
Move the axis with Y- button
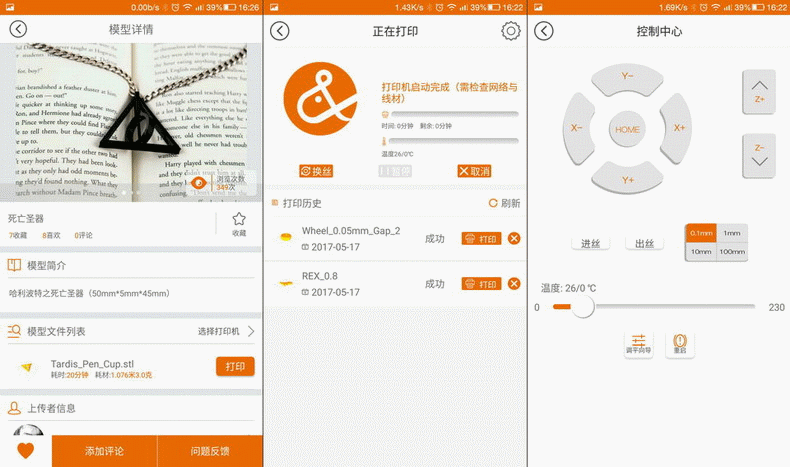click(627, 78)
